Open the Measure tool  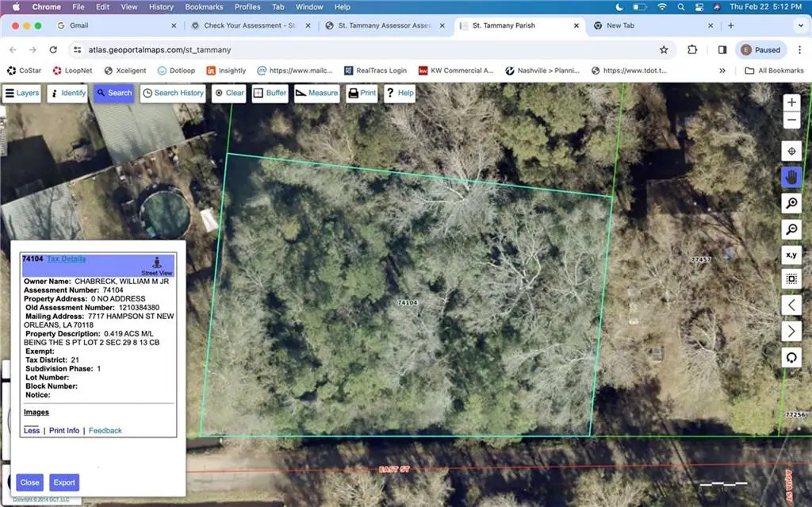pyautogui.click(x=316, y=93)
